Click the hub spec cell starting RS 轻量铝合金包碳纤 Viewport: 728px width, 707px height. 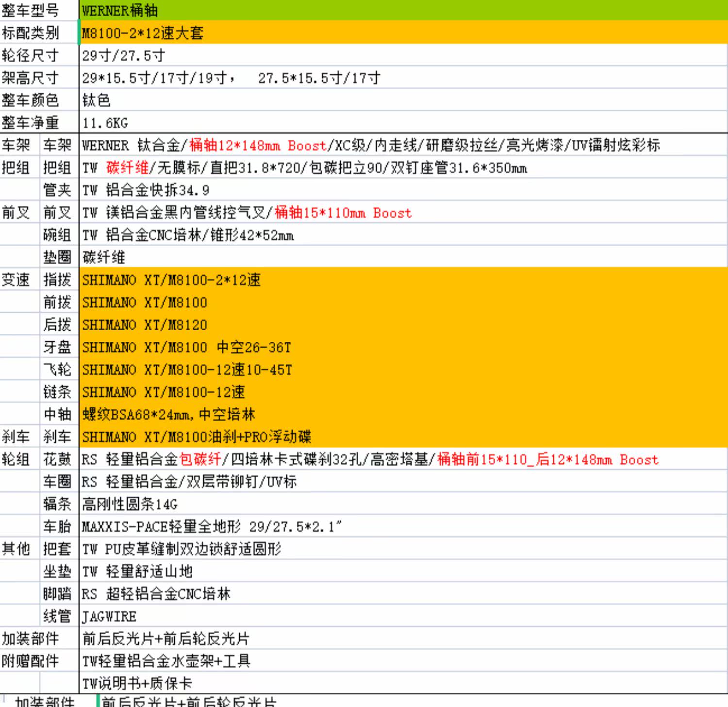point(403,459)
